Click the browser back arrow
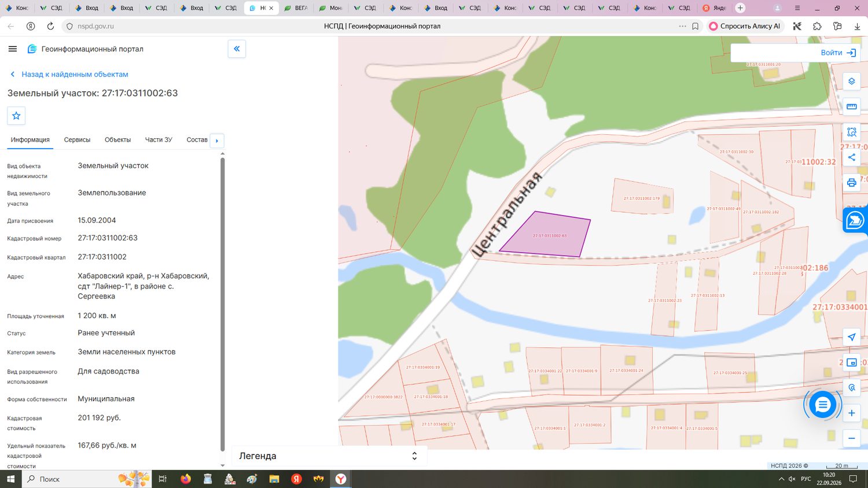Image resolution: width=868 pixels, height=488 pixels. (11, 26)
